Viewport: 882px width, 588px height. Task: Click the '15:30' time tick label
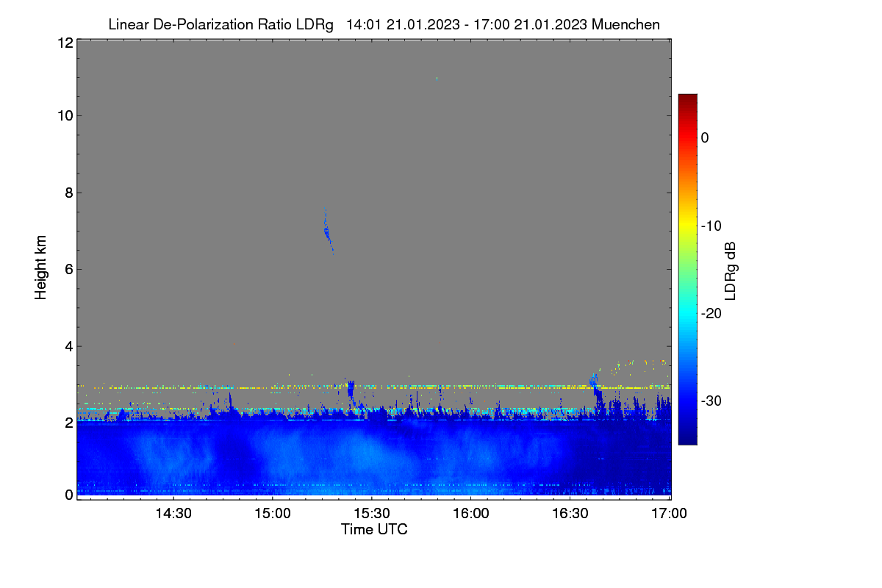(x=372, y=514)
